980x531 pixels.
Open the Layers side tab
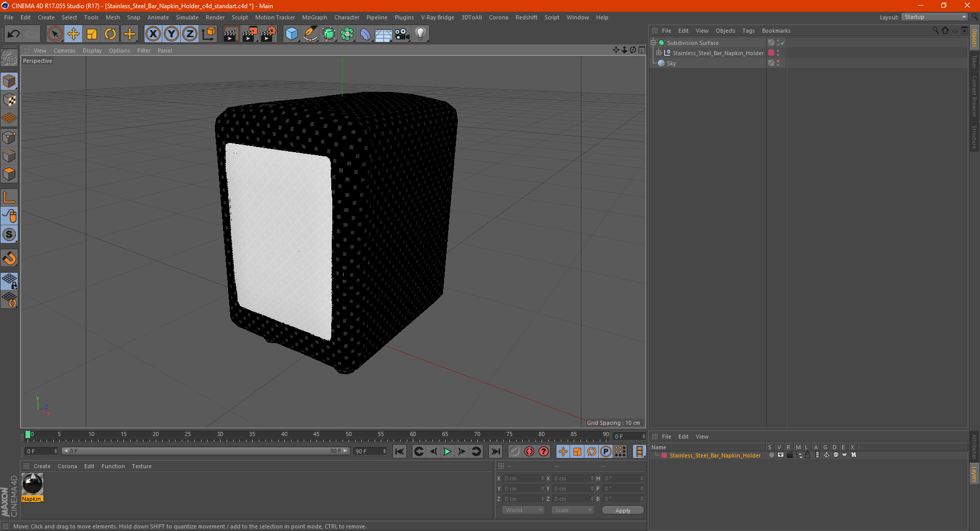(974, 474)
